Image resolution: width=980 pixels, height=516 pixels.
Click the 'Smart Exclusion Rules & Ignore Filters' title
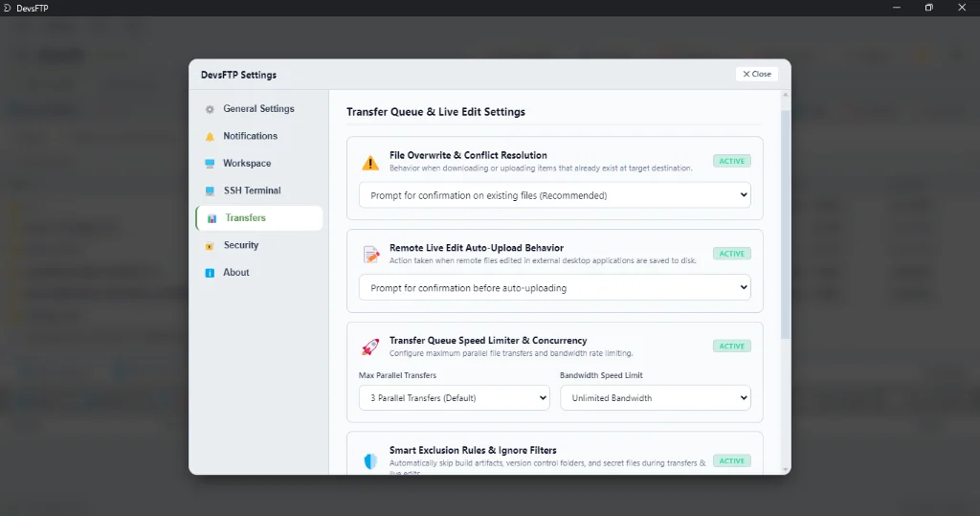[x=473, y=450]
